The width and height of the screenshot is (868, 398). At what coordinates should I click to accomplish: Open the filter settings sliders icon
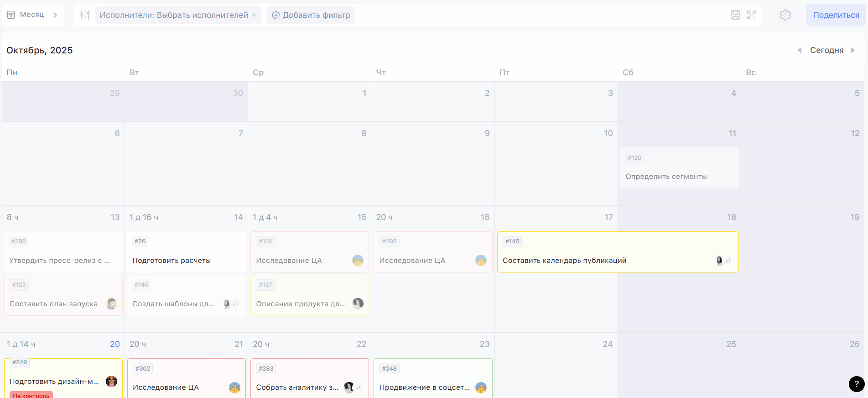click(x=85, y=15)
